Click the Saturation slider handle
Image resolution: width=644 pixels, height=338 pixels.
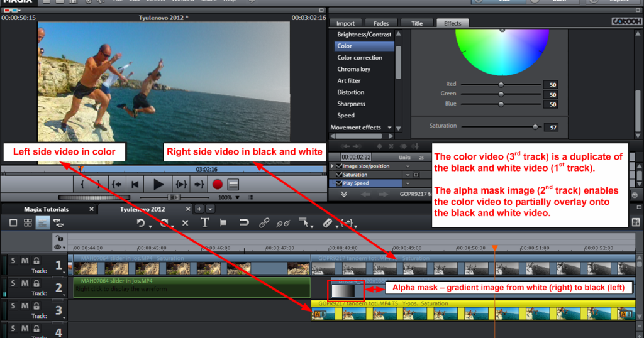(535, 127)
